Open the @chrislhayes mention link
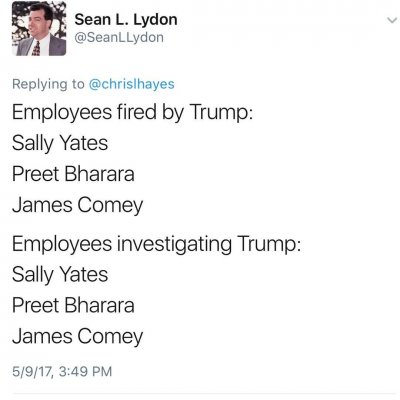The height and width of the screenshot is (400, 400). point(131,84)
